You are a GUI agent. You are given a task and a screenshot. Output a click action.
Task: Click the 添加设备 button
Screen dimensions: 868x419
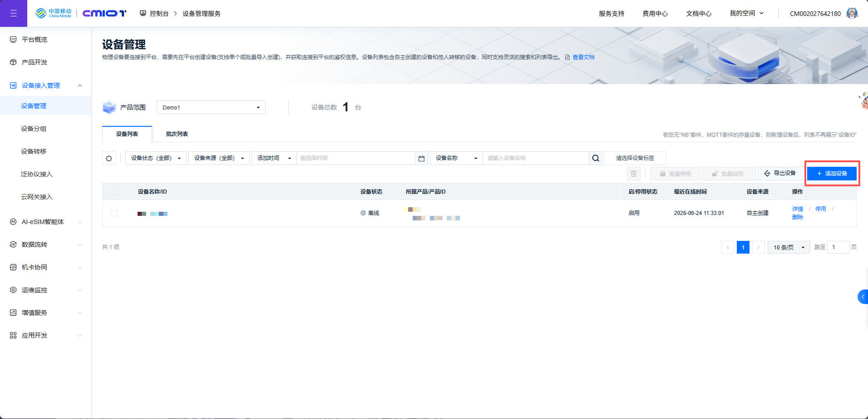[832, 174]
